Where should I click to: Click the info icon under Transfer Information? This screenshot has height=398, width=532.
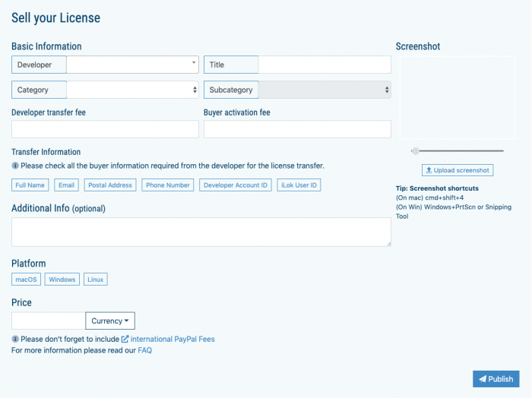point(15,166)
